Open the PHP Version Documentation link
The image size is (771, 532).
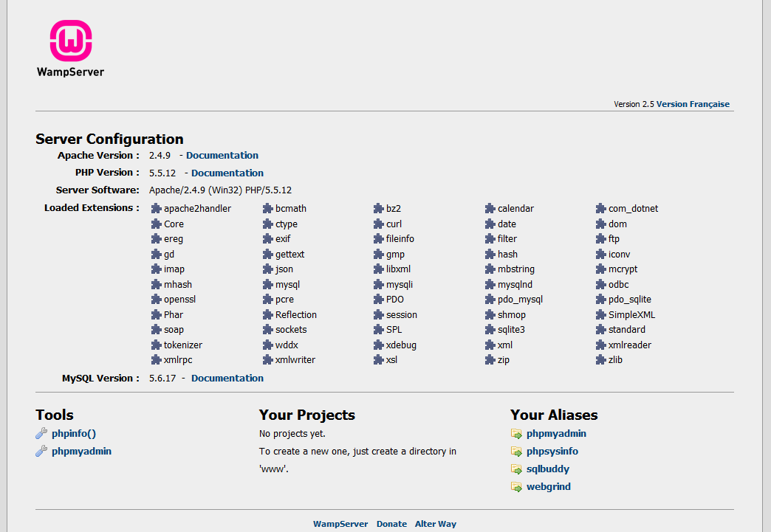click(x=227, y=173)
